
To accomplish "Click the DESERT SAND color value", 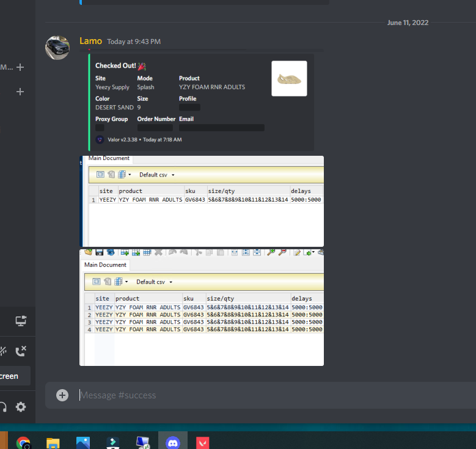I will pyautogui.click(x=114, y=108).
